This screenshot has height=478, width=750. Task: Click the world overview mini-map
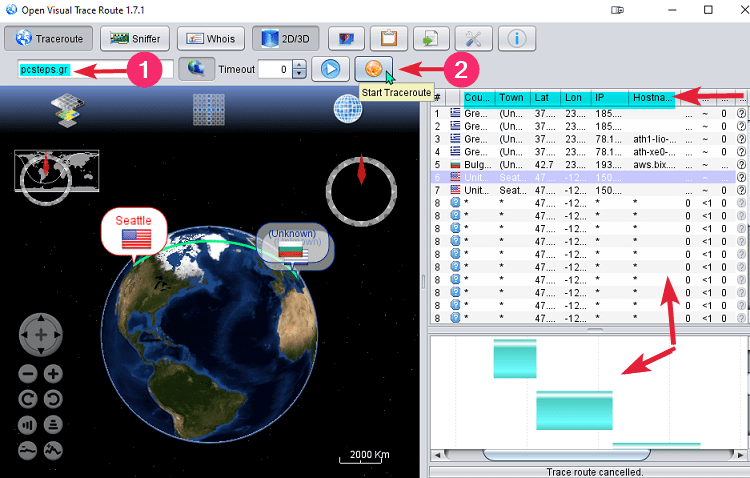(x=56, y=171)
